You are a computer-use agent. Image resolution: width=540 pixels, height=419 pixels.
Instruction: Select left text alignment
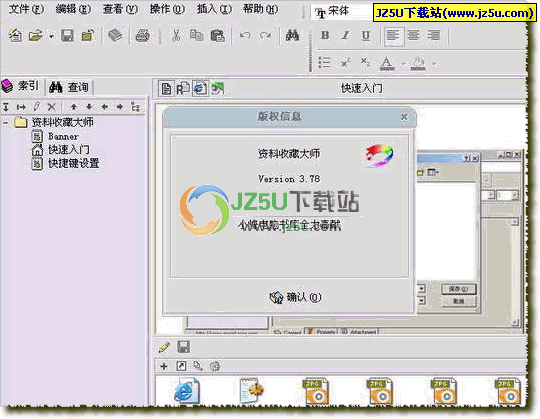pyautogui.click(x=393, y=35)
